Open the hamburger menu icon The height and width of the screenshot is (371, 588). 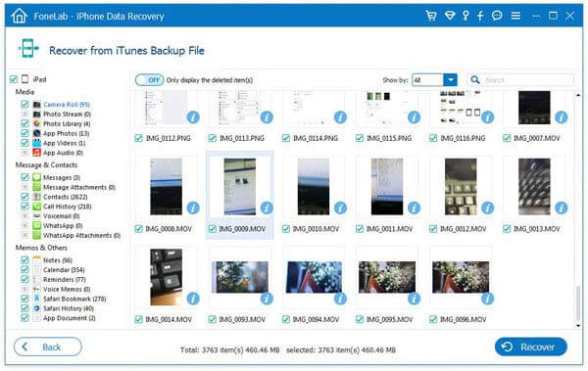coord(515,16)
